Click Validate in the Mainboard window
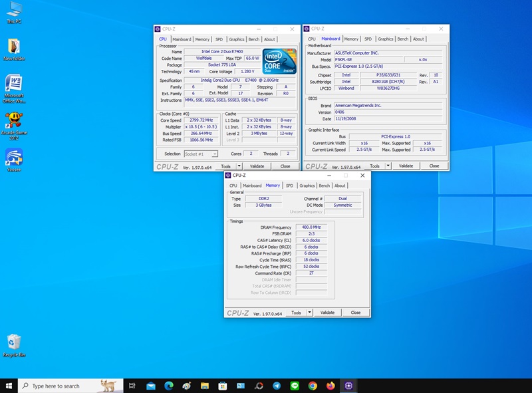532x393 pixels. [x=406, y=166]
